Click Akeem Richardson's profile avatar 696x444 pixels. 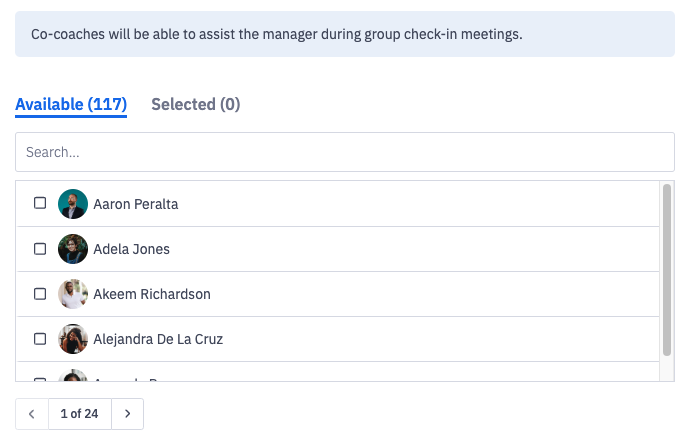tap(73, 294)
